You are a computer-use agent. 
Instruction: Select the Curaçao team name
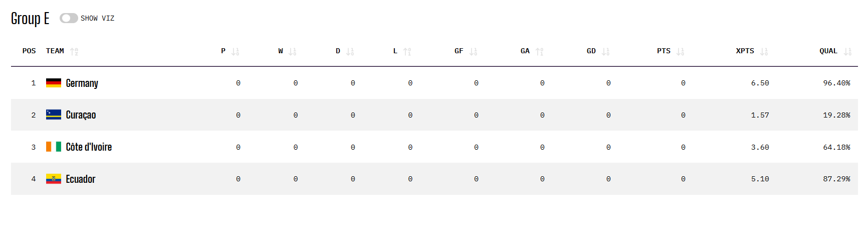tap(81, 115)
